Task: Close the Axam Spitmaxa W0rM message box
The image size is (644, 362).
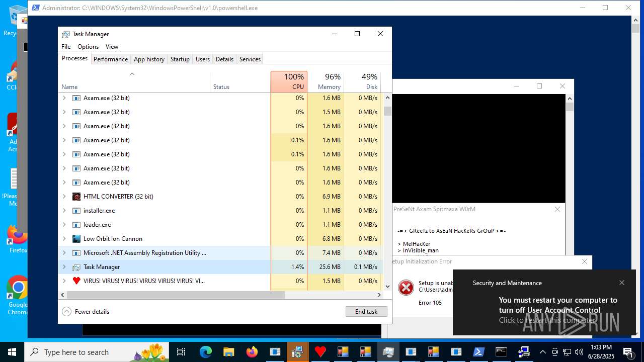Action: pyautogui.click(x=557, y=209)
